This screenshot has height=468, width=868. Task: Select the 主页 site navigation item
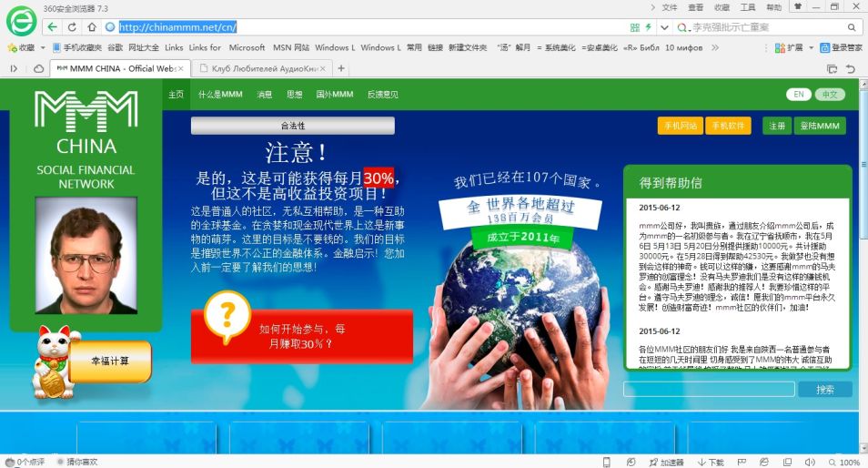click(176, 94)
